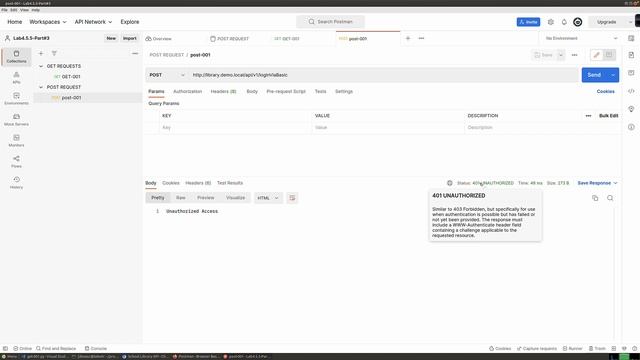Click the Import button
640x360 pixels.
130,38
